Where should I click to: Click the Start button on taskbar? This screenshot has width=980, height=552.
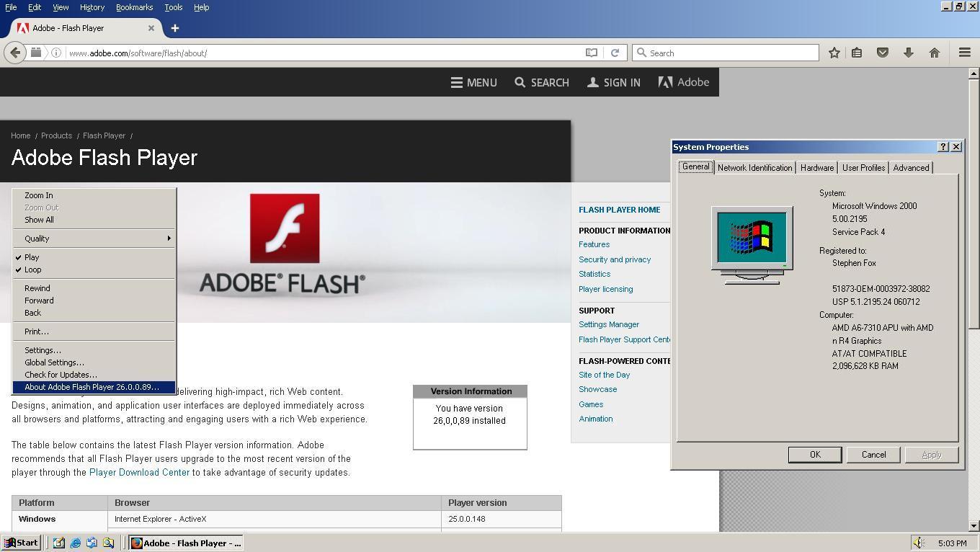[x=21, y=543]
